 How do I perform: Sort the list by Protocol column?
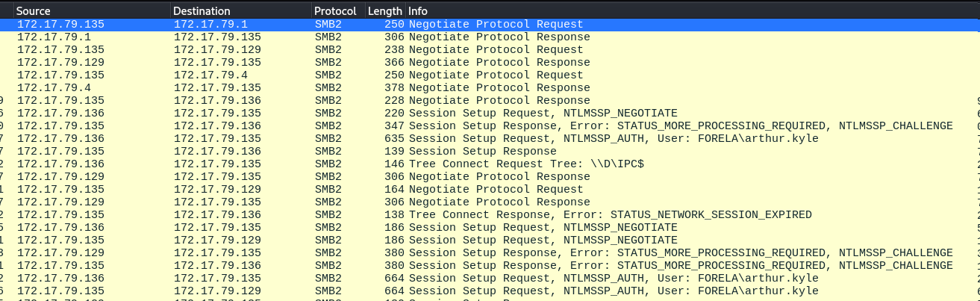(336, 11)
